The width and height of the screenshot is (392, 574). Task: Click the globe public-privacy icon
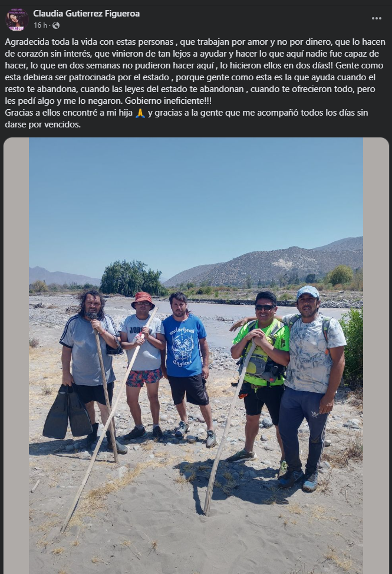(56, 25)
